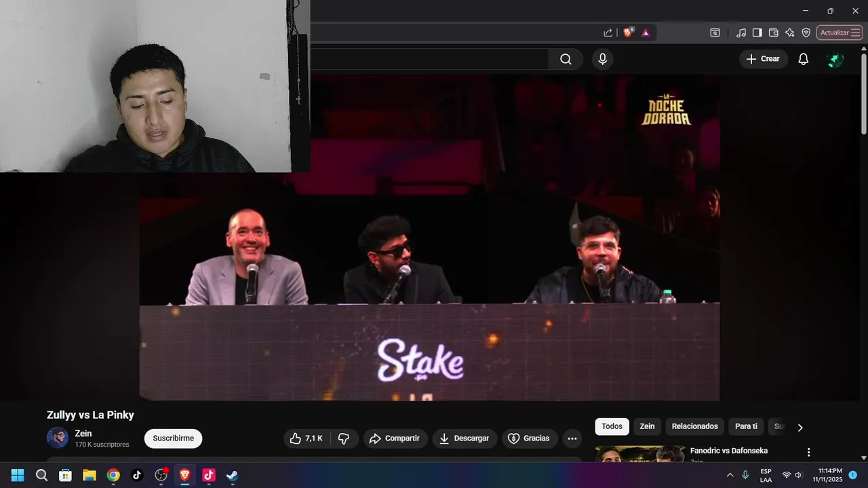The image size is (868, 488).
Task: Open the notifications bell
Action: point(803,59)
